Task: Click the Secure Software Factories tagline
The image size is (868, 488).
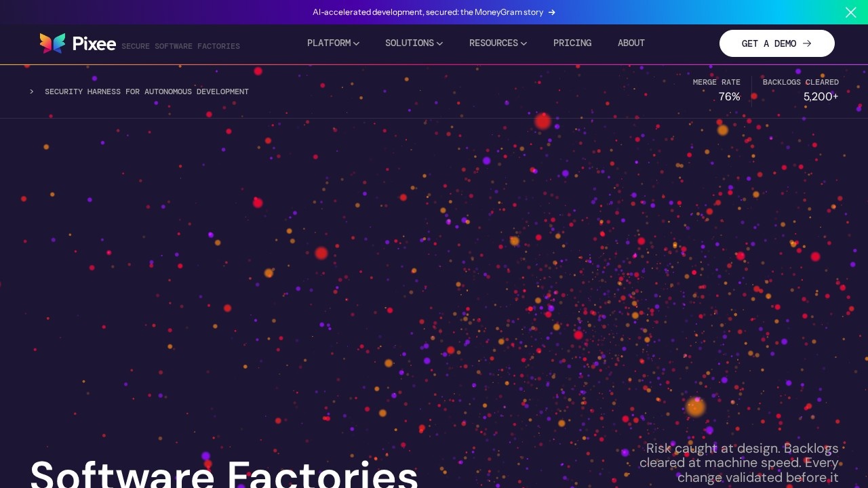Action: [x=181, y=46]
